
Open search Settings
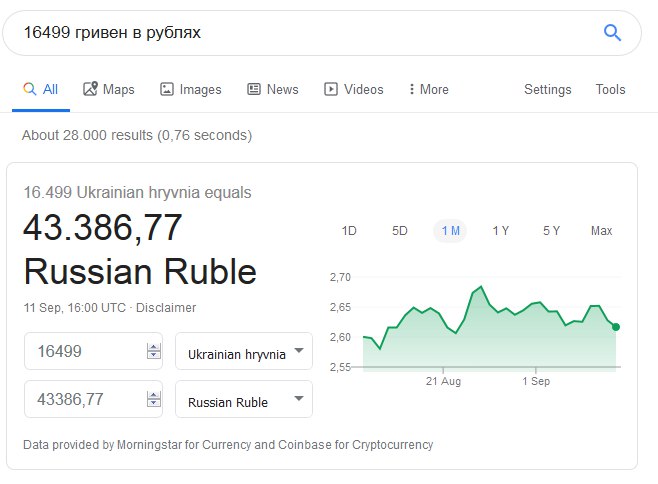click(548, 89)
